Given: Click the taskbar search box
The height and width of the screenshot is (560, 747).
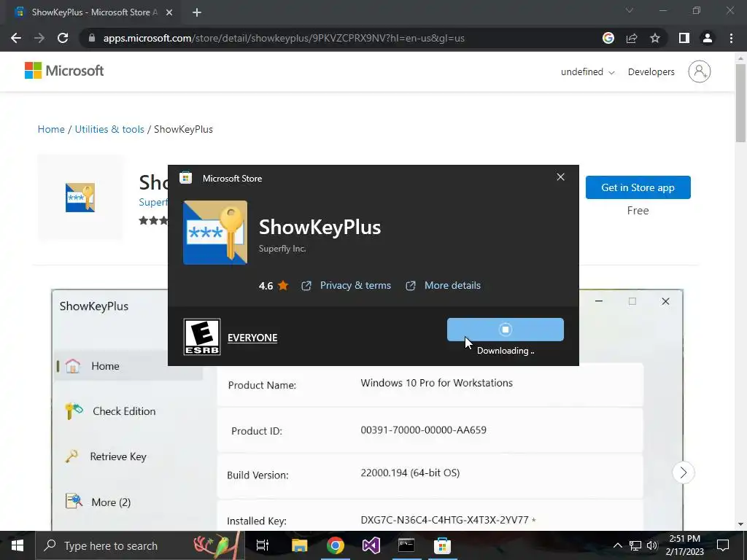Looking at the screenshot, I should (x=139, y=545).
